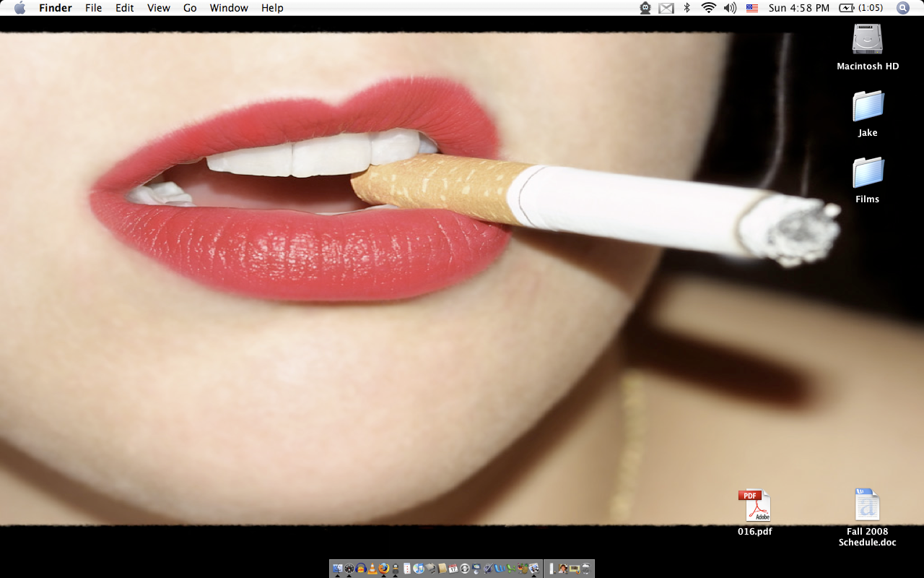Launch Microsoft Word from the Dock
This screenshot has height=578, width=924.
pos(500,569)
